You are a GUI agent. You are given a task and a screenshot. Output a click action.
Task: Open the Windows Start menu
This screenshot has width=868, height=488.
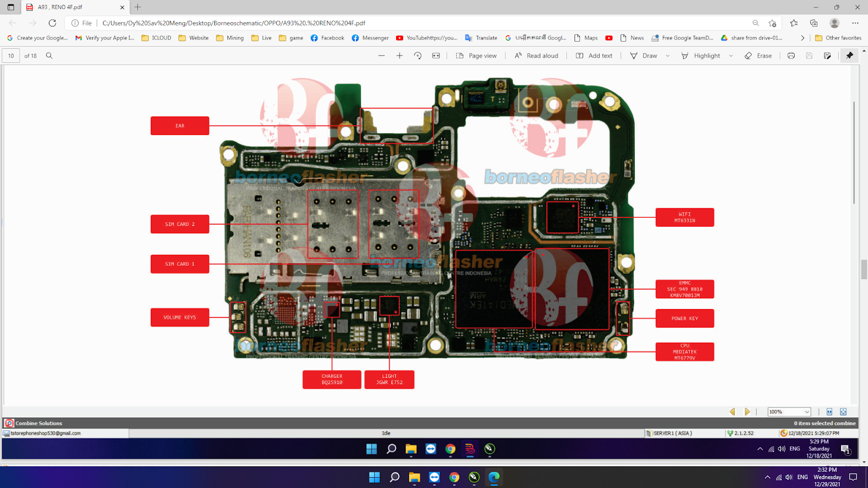(374, 477)
